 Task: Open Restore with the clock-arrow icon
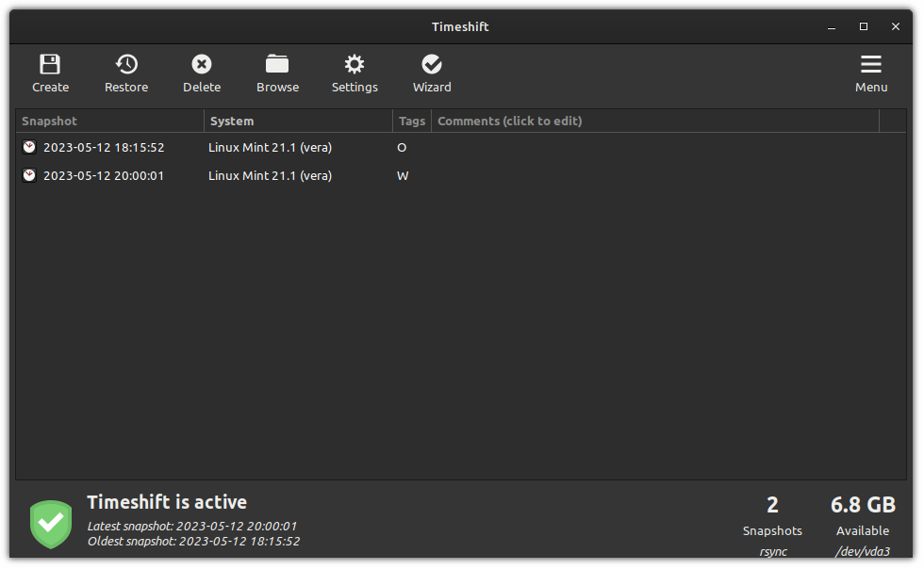coord(126,64)
